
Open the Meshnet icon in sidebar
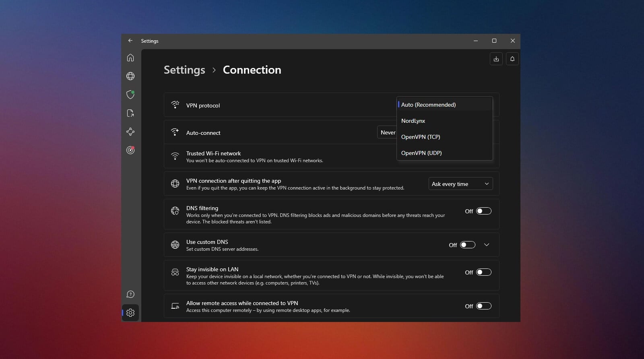(130, 132)
